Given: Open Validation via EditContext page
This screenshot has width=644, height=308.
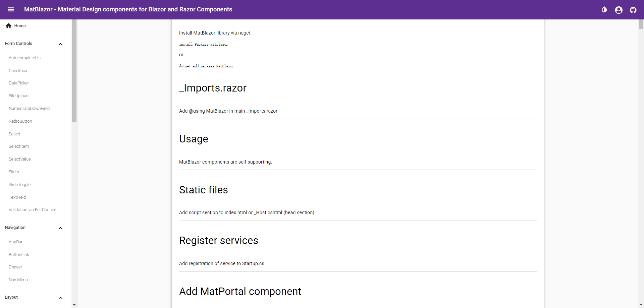Looking at the screenshot, I should [x=33, y=210].
